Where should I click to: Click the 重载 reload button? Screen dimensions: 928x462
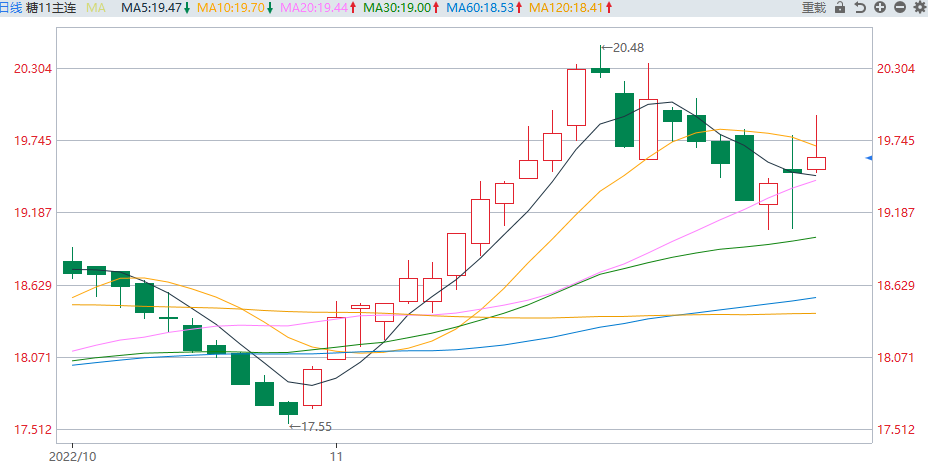814,8
